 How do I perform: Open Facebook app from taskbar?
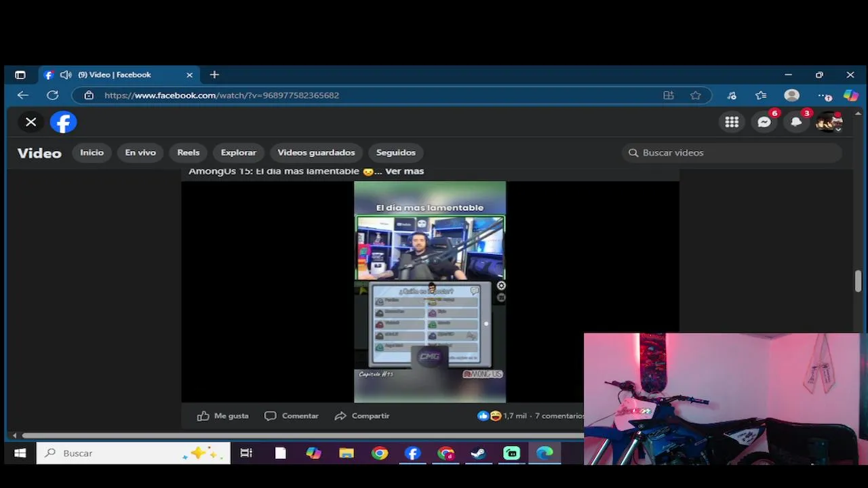(x=413, y=453)
